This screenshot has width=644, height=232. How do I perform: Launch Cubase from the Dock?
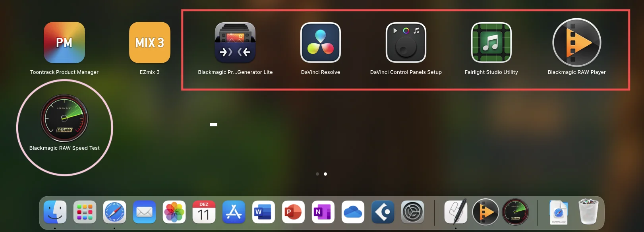[383, 212]
